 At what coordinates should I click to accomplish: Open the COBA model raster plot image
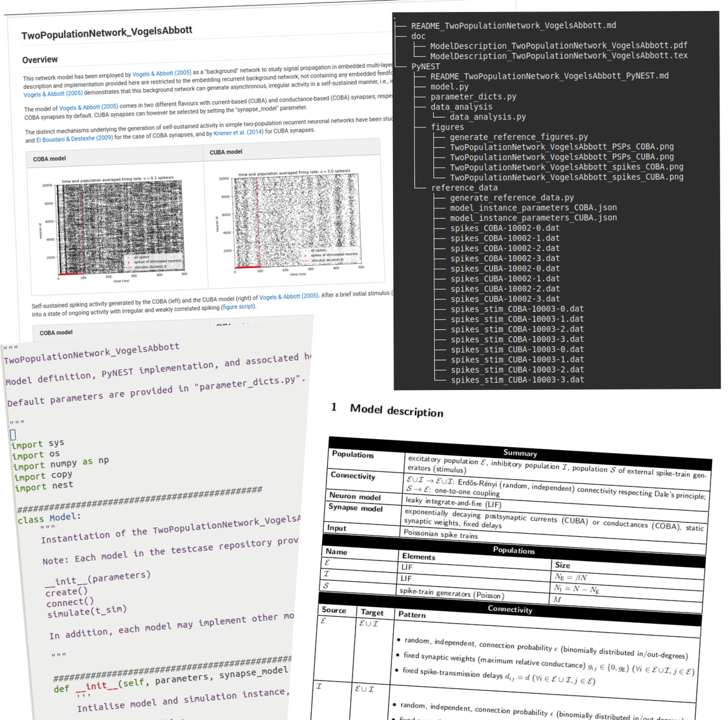pyautogui.click(x=112, y=230)
